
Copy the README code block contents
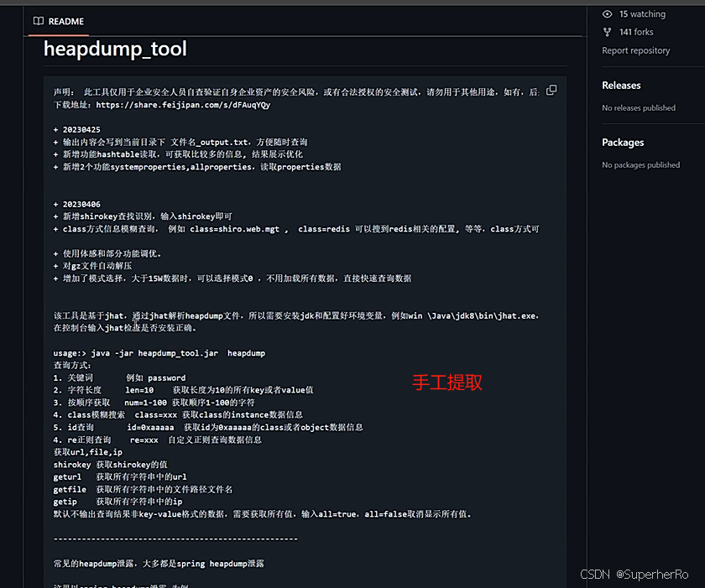tap(551, 91)
